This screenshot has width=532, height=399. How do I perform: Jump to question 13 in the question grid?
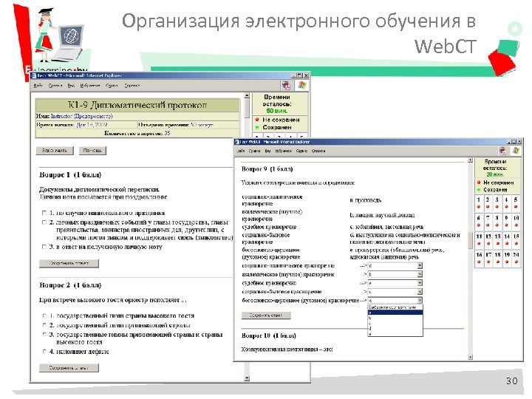[497, 239]
